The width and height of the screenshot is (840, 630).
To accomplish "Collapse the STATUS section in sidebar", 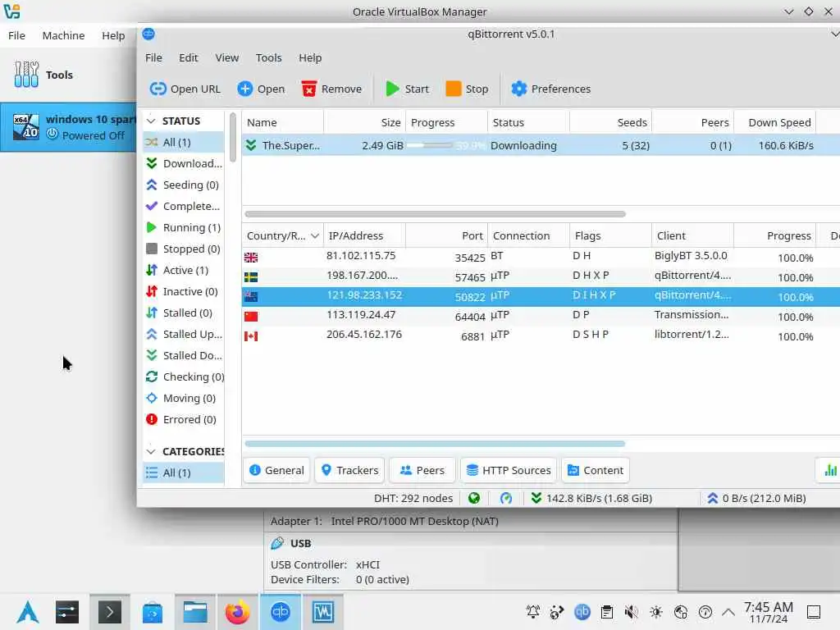I will point(151,121).
